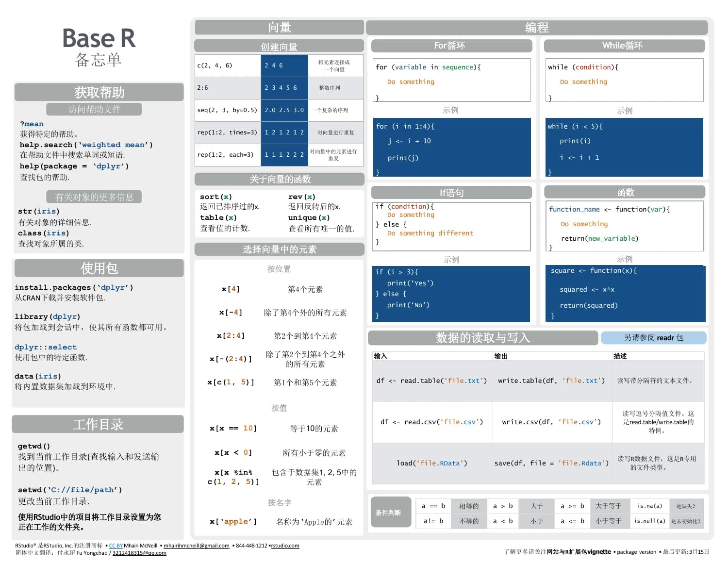
Task: Select the str(iris) command
Action: (x=39, y=211)
